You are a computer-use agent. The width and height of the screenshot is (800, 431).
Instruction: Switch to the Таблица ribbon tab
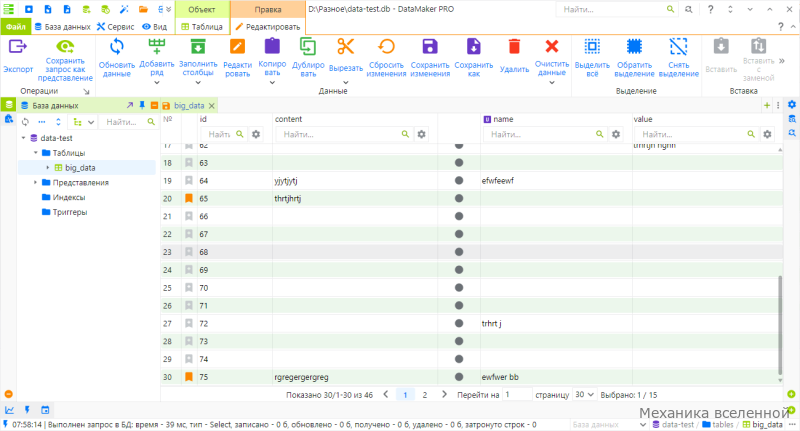[x=202, y=27]
